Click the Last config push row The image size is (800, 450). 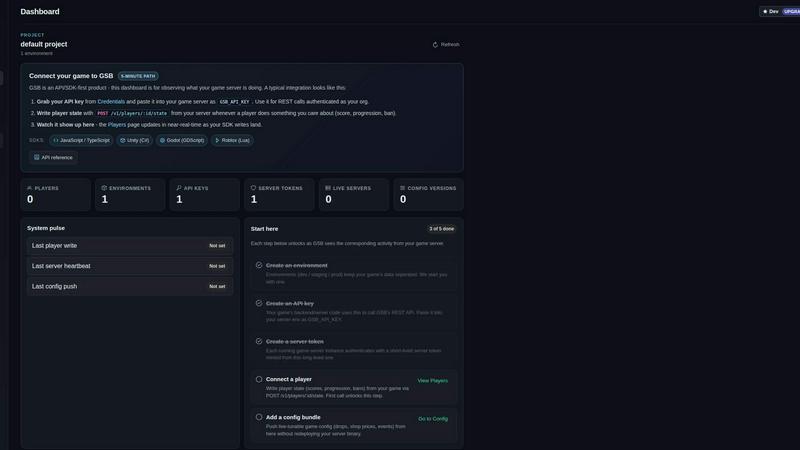point(130,286)
